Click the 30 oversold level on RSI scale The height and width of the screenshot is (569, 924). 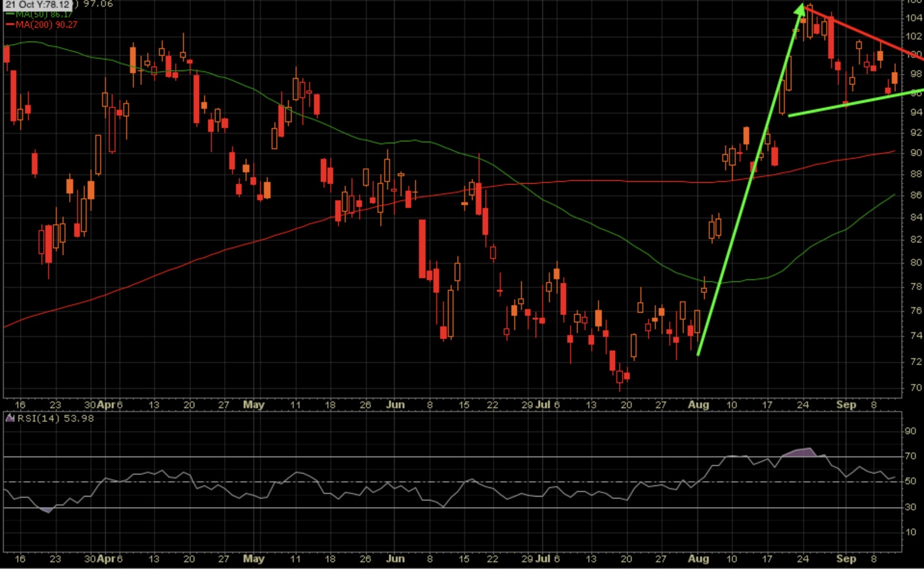(x=911, y=507)
